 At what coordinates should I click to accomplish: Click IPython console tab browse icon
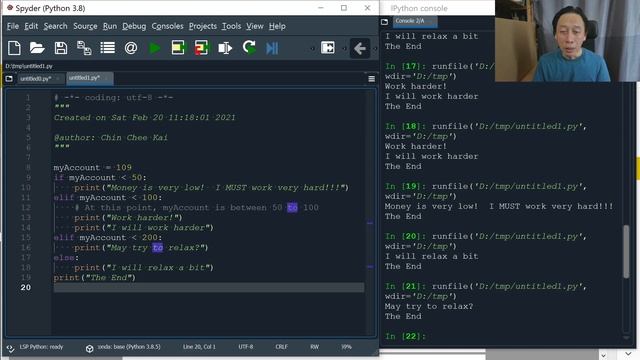[x=384, y=22]
